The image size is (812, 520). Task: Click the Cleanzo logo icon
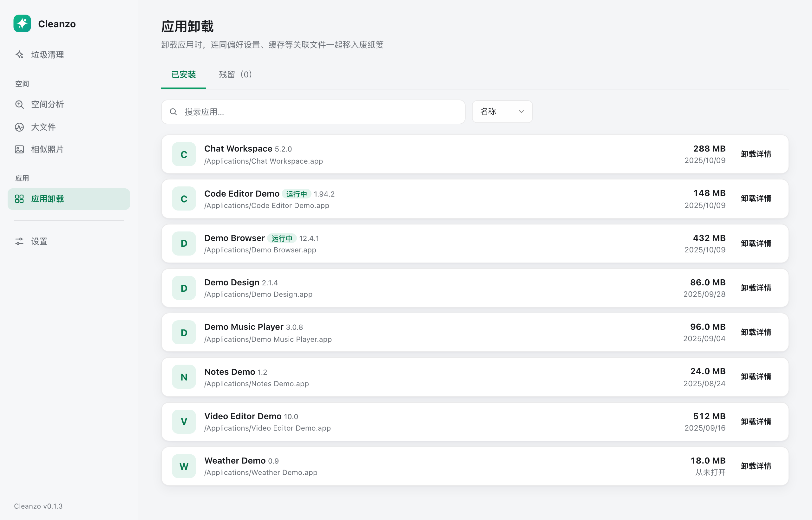(x=22, y=24)
